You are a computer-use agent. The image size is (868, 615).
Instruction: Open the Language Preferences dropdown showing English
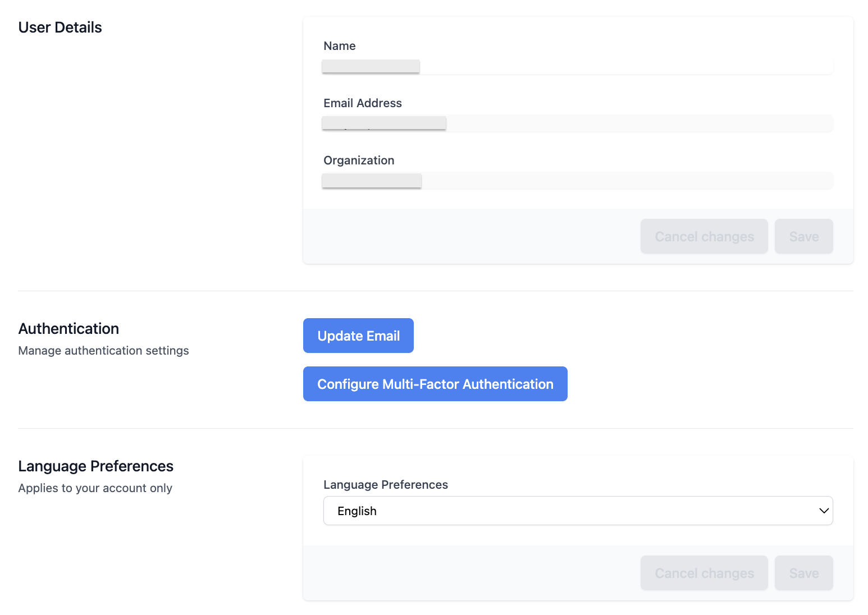(x=578, y=511)
